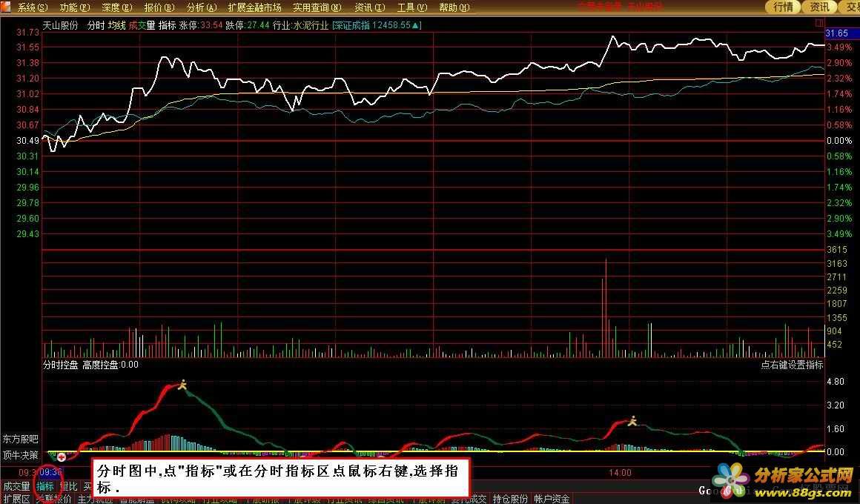Click the 30.49 previous close price label
Image resolution: width=860 pixels, height=504 pixels.
27,141
